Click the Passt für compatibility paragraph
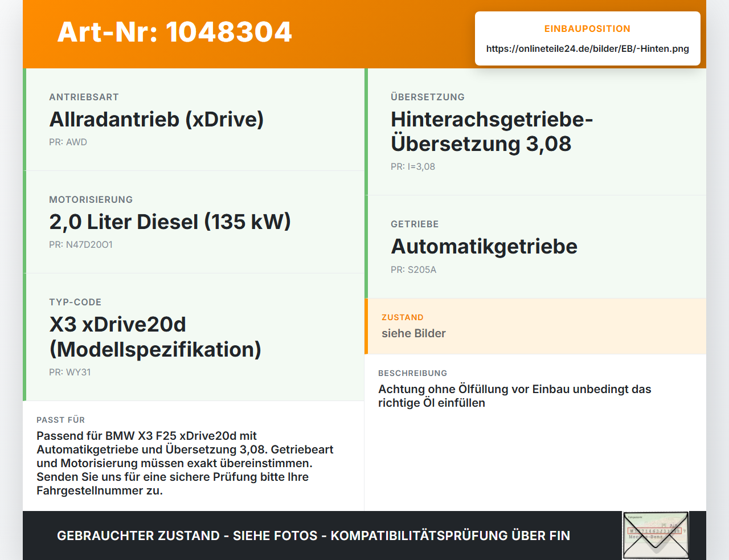Viewport: 729px width, 560px height. (185, 463)
